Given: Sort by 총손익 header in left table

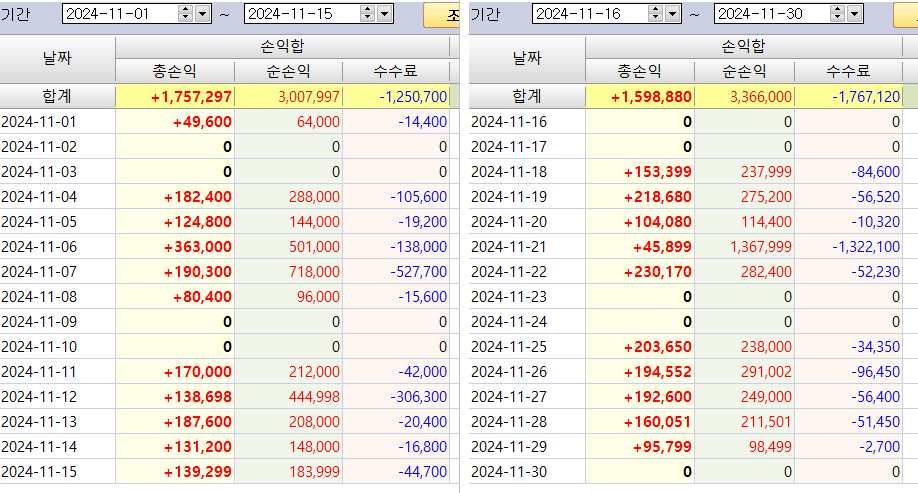Looking at the screenshot, I should [x=174, y=71].
